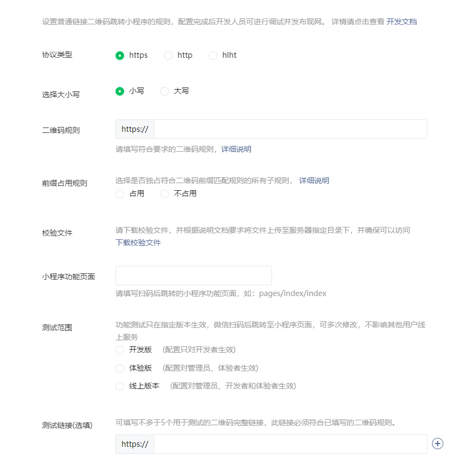Image resolution: width=476 pixels, height=463 pixels.
Task: Click the 校验文件 label
Action: click(x=57, y=233)
